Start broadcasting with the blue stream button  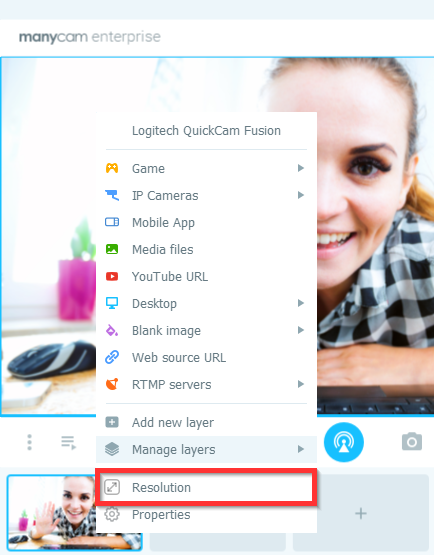343,442
